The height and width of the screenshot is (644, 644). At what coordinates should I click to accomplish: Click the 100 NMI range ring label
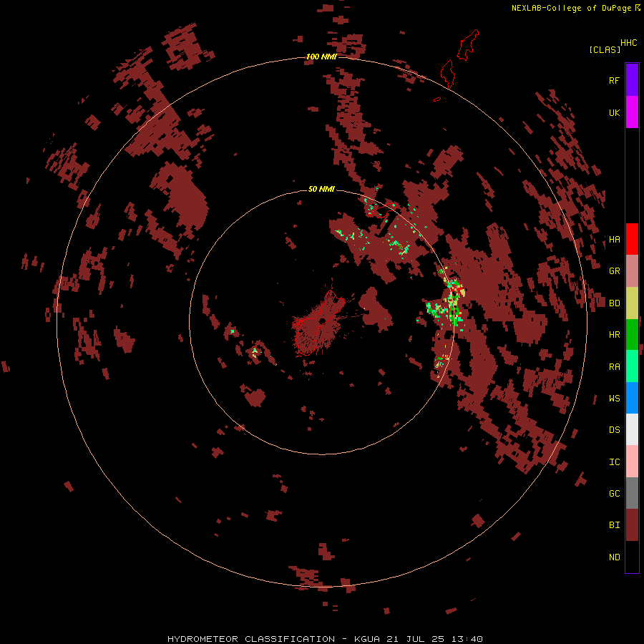tap(321, 57)
